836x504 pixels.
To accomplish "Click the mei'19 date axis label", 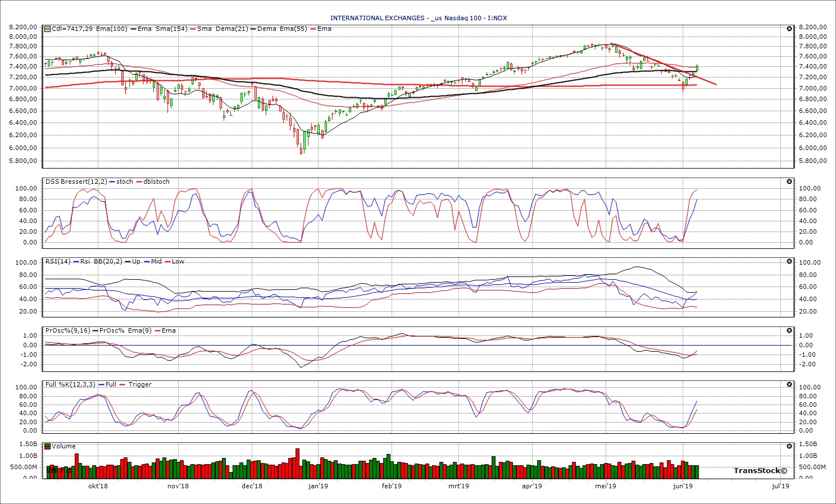I will click(x=606, y=486).
